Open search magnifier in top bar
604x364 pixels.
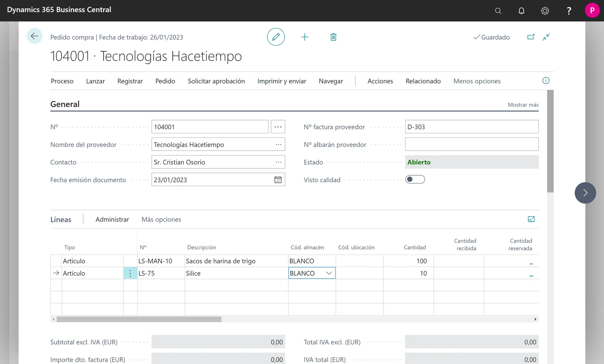click(x=498, y=11)
